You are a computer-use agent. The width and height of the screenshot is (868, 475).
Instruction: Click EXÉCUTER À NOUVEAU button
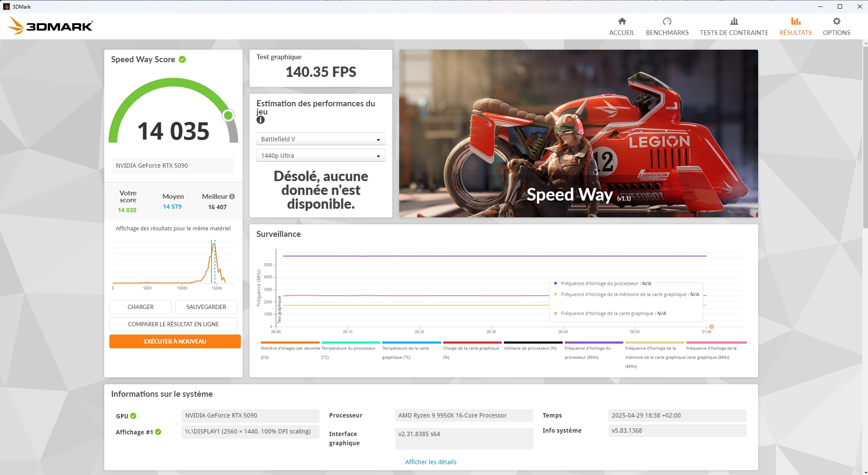point(175,341)
